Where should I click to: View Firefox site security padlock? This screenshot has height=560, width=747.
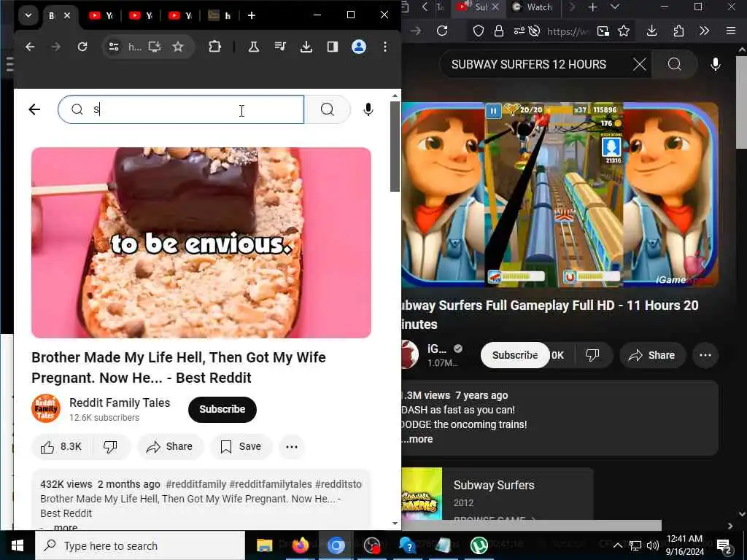(499, 31)
